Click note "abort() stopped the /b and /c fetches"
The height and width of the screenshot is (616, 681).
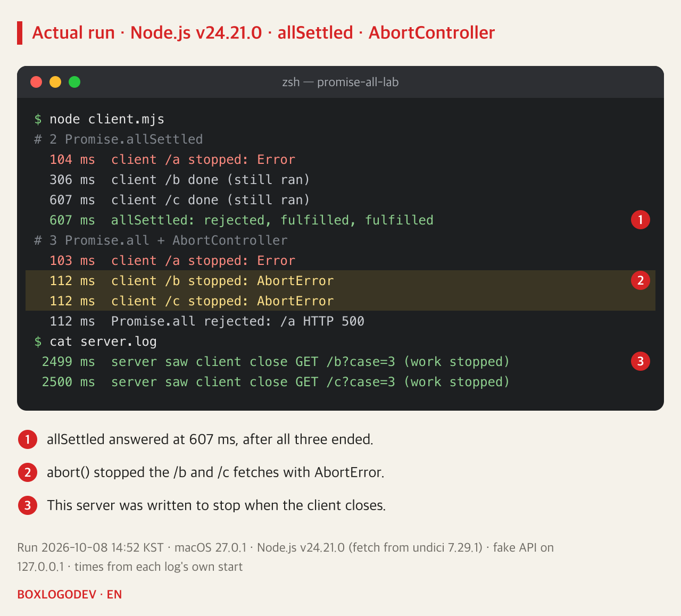click(x=215, y=472)
